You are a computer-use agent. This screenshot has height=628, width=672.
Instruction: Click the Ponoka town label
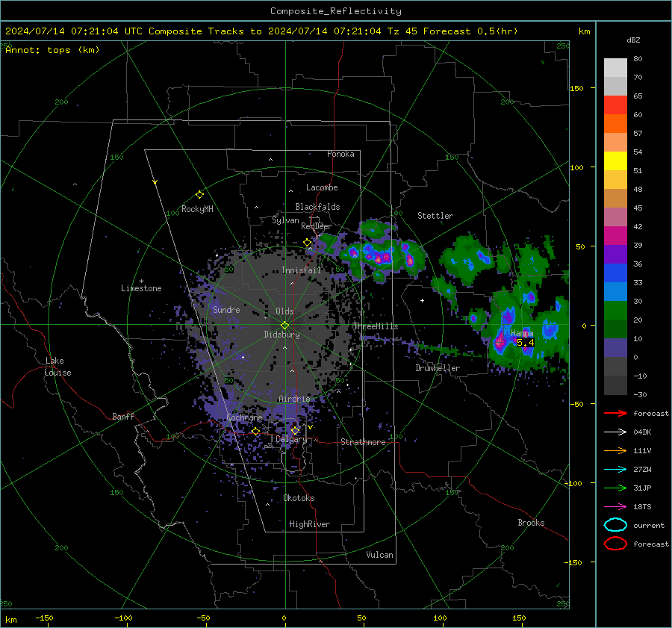click(x=340, y=154)
